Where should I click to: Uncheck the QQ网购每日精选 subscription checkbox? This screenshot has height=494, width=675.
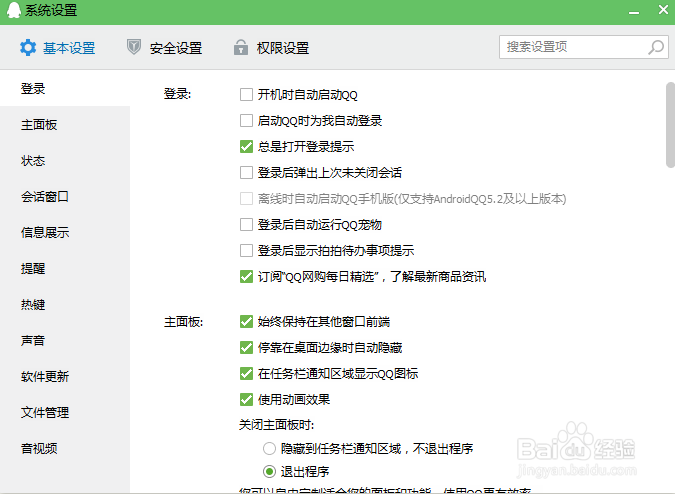click(x=246, y=276)
